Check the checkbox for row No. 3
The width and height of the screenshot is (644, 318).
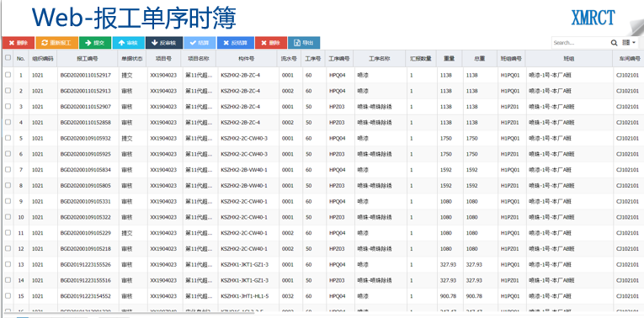coord(8,106)
